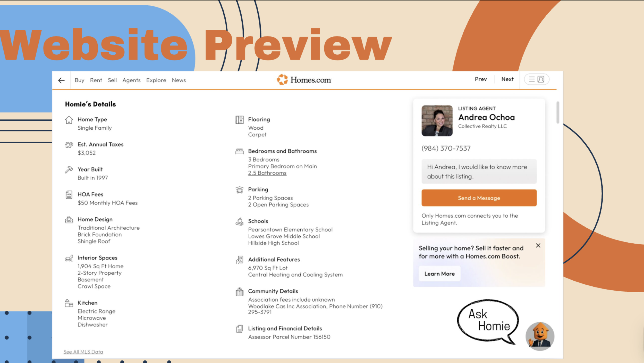644x363 pixels.
Task: Go to the Prev listing
Action: (481, 79)
